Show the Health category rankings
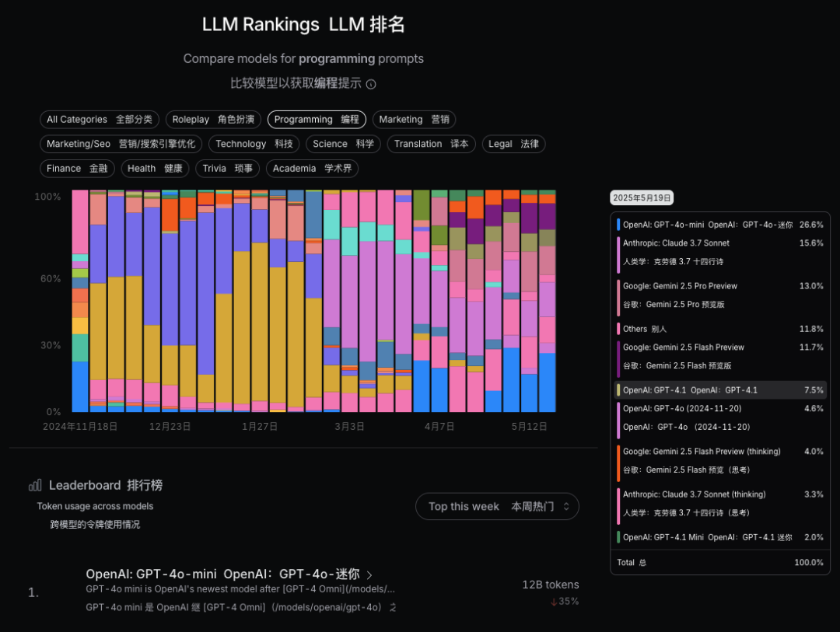The image size is (840, 632). 155,169
